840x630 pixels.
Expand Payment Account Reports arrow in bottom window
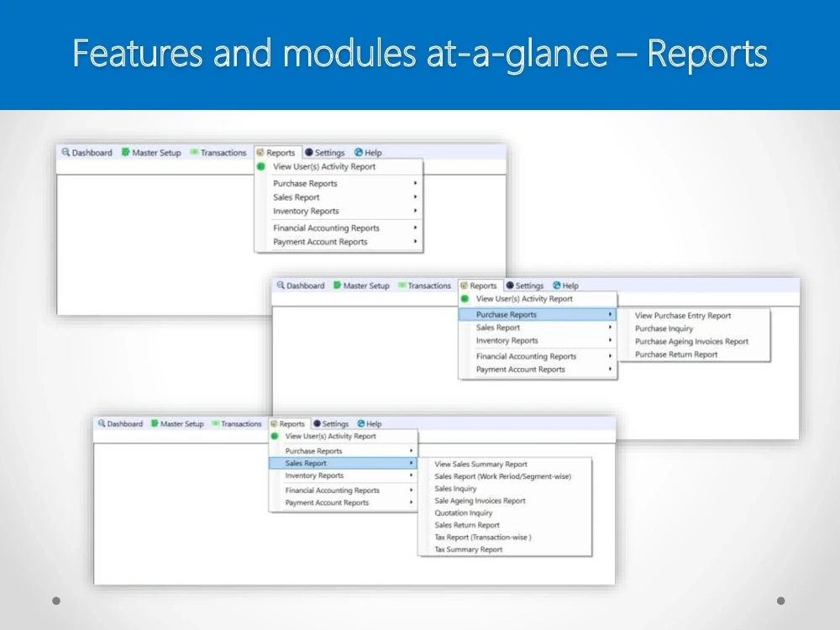[411, 502]
